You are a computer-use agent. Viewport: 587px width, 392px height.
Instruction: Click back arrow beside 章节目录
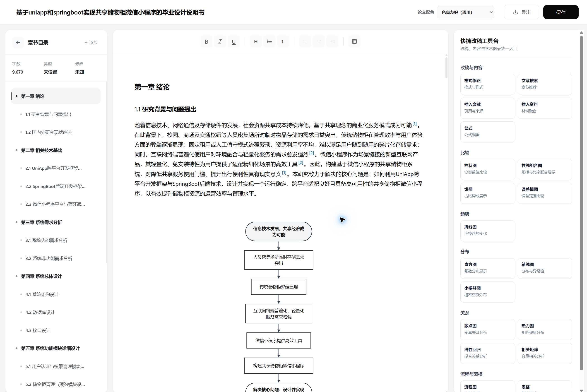click(18, 43)
